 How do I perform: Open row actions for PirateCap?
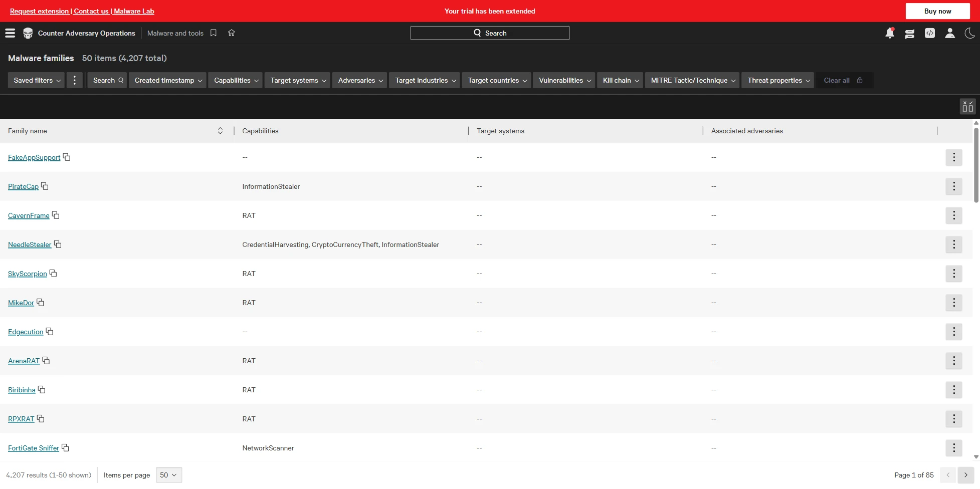tap(954, 186)
